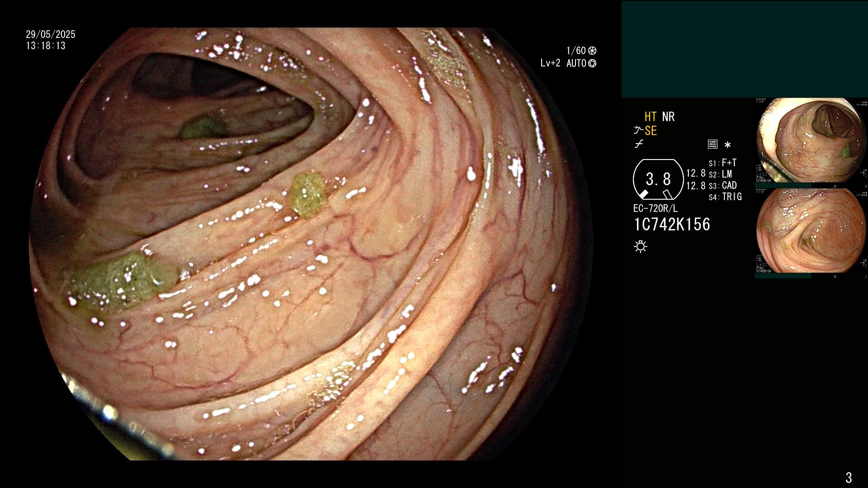This screenshot has height=488, width=868.
Task: Select the S4: TRIG switch assignment
Action: click(x=725, y=197)
